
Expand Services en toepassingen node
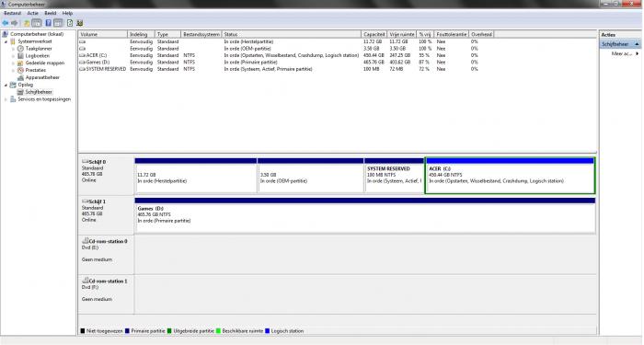[6, 99]
